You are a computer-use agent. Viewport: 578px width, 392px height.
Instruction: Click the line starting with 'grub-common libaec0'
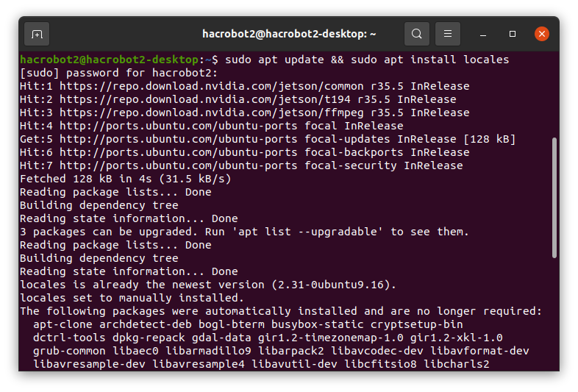281,351
